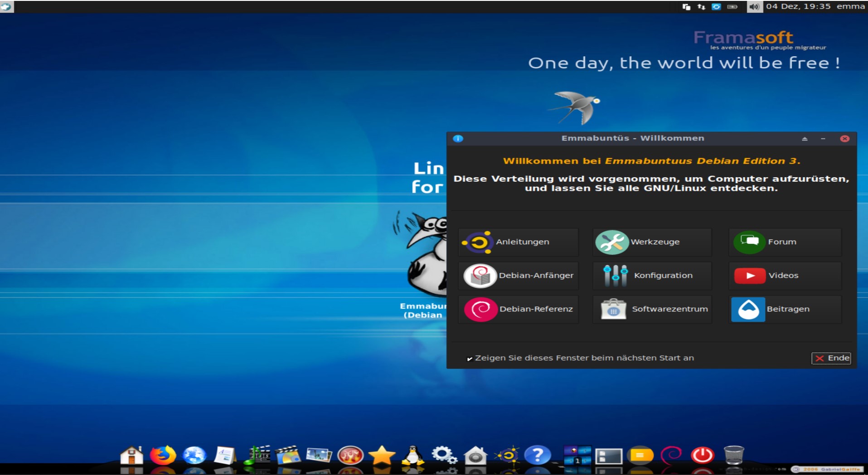Roll up the Willkommen window using shade arrow

tap(805, 139)
